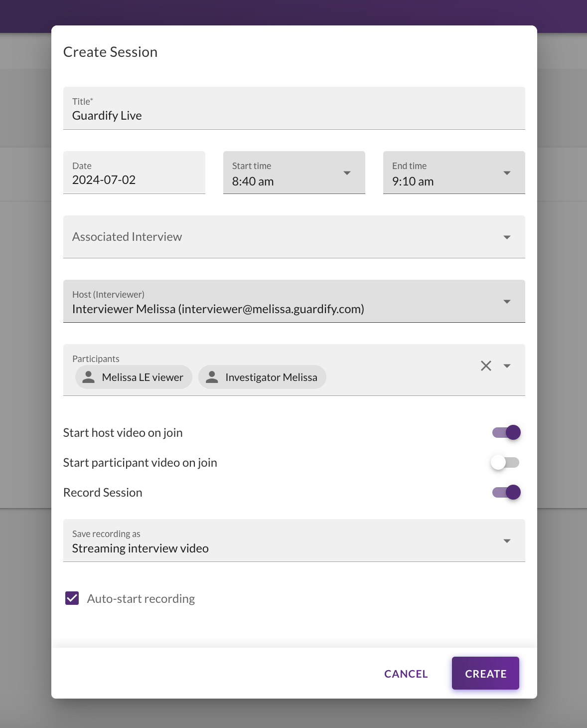Click the Host (Interviewer) dropdown arrow
Viewport: 587px width, 728px height.
point(507,302)
